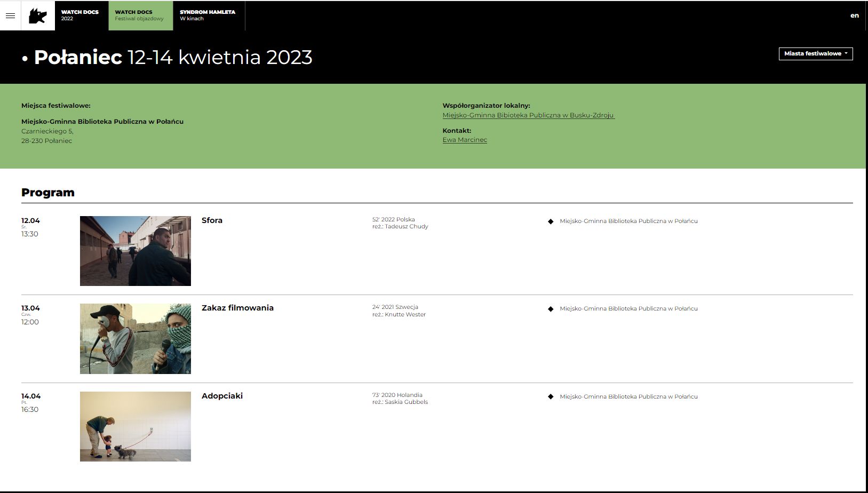
Task: Open the Watch Docs 2022 tab
Action: click(x=81, y=15)
